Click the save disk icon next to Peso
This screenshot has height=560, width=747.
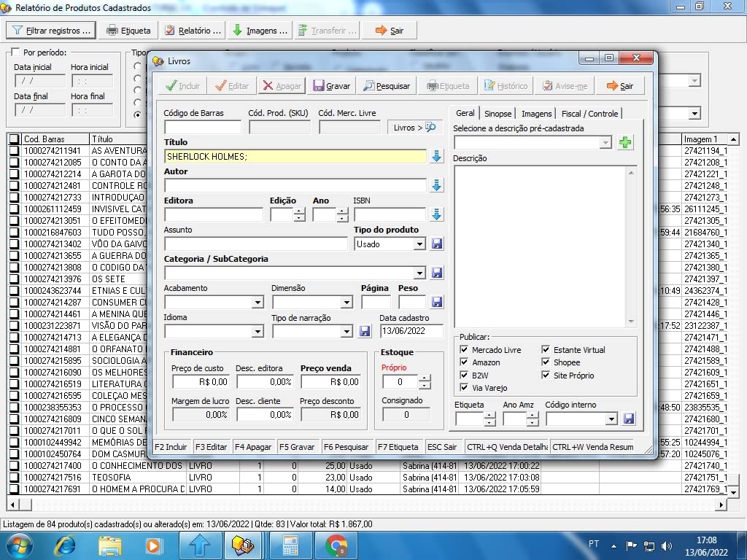437,302
